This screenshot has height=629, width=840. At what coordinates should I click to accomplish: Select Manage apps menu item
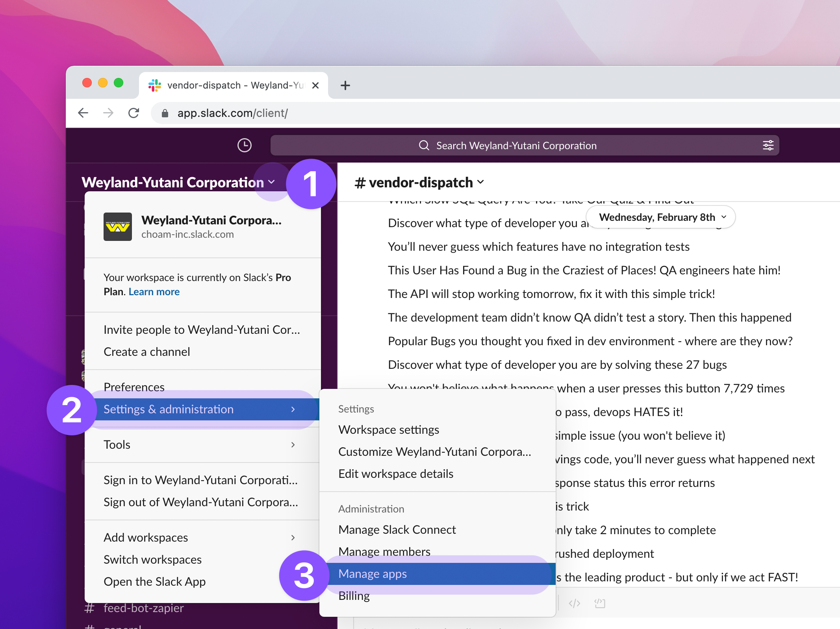pos(373,573)
